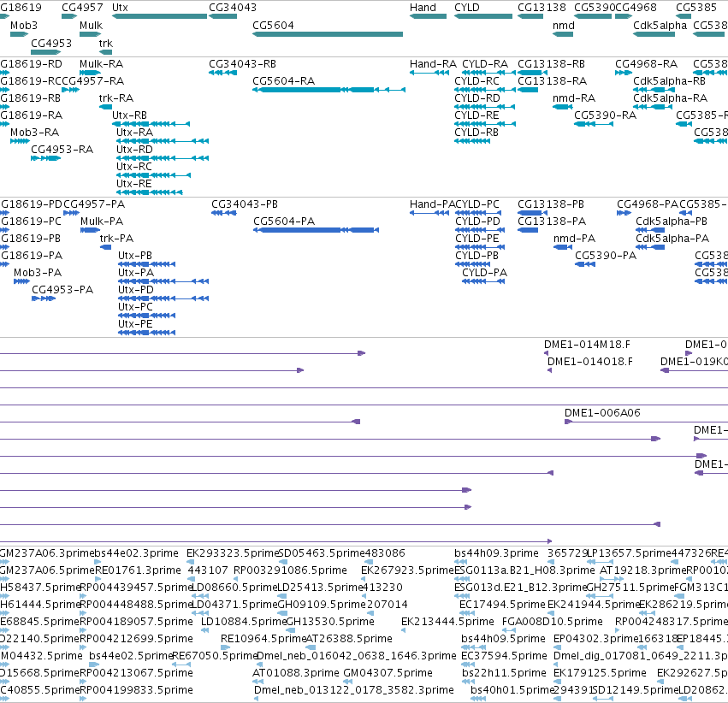Select transcript Utx-RD
The width and height of the screenshot is (728, 703).
tap(163, 158)
